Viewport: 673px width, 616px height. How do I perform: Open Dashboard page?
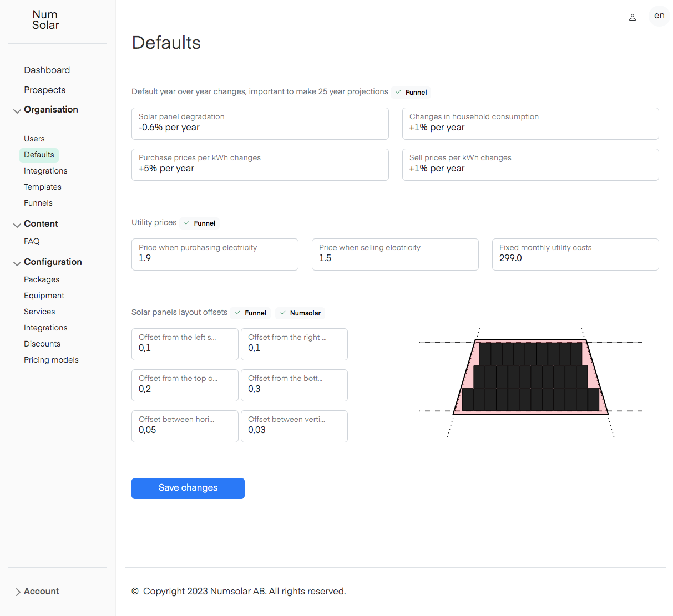click(x=47, y=70)
